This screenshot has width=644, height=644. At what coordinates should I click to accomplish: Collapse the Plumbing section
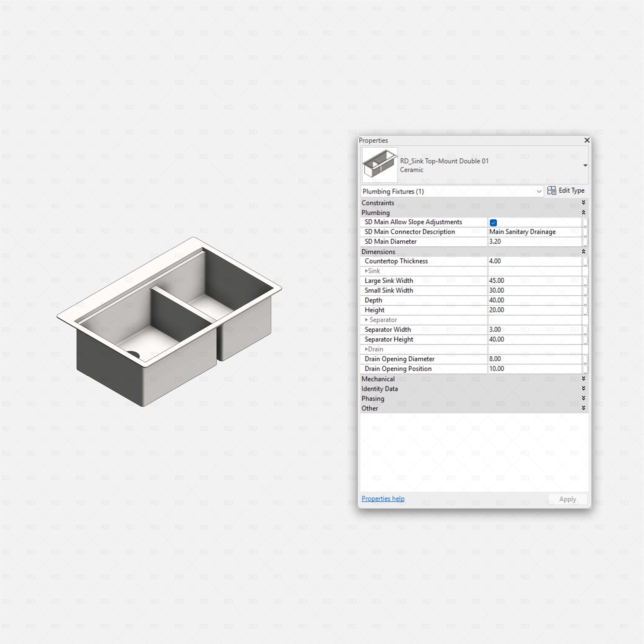[x=584, y=213]
